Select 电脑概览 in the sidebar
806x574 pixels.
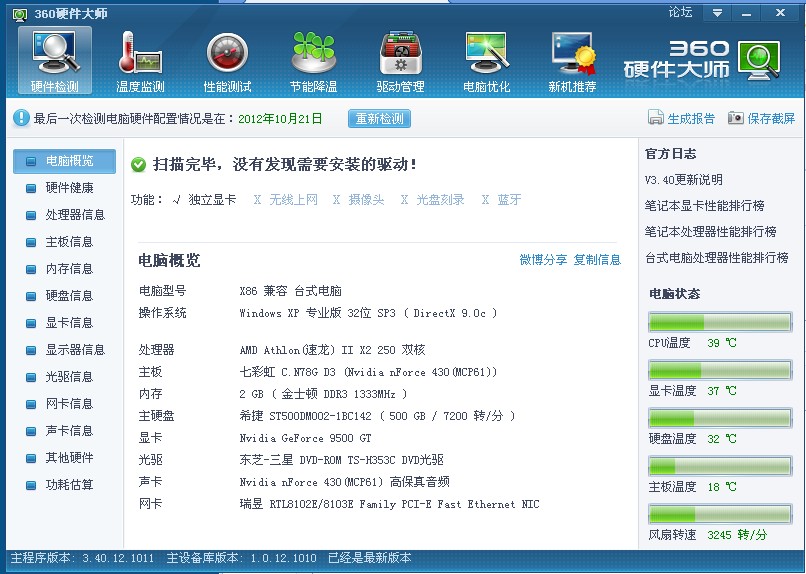coord(64,161)
